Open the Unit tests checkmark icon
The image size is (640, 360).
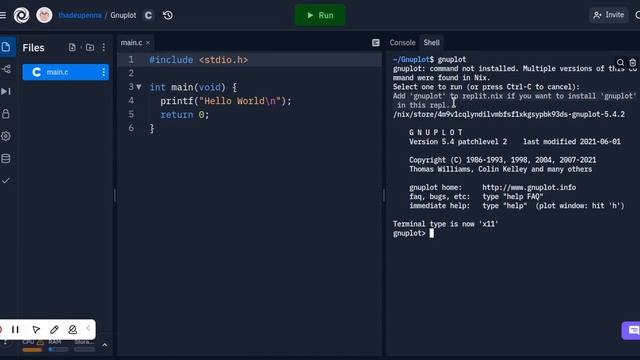point(6,180)
